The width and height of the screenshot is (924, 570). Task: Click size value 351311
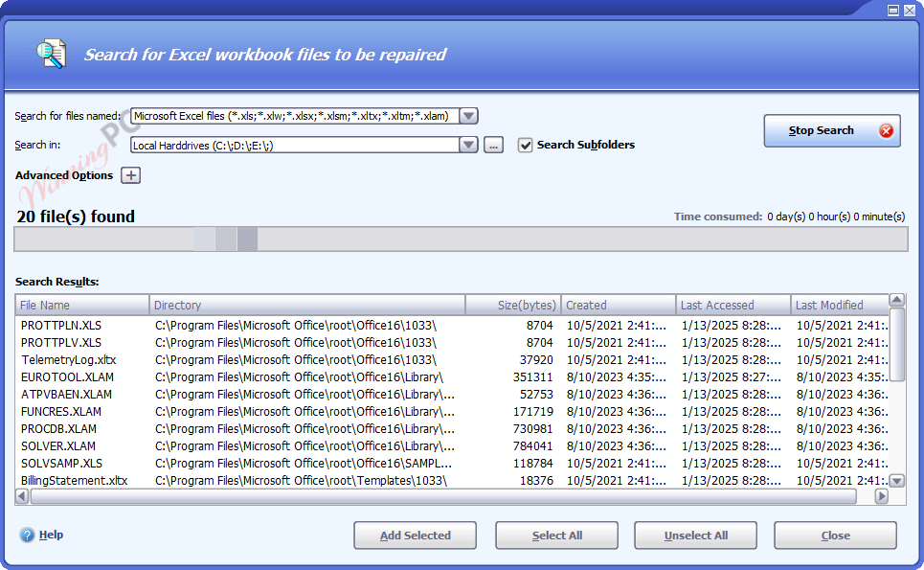532,377
